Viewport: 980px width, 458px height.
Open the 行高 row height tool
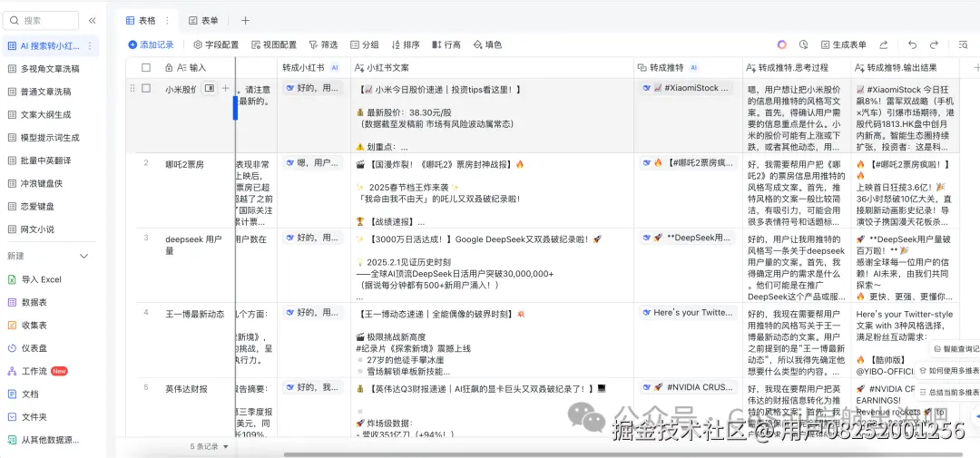pyautogui.click(x=446, y=45)
